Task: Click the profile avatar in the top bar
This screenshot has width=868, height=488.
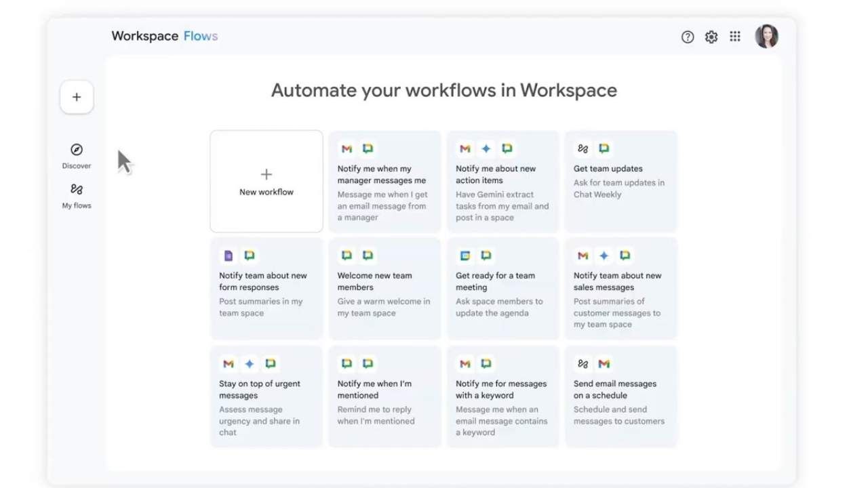Action: pyautogui.click(x=766, y=37)
